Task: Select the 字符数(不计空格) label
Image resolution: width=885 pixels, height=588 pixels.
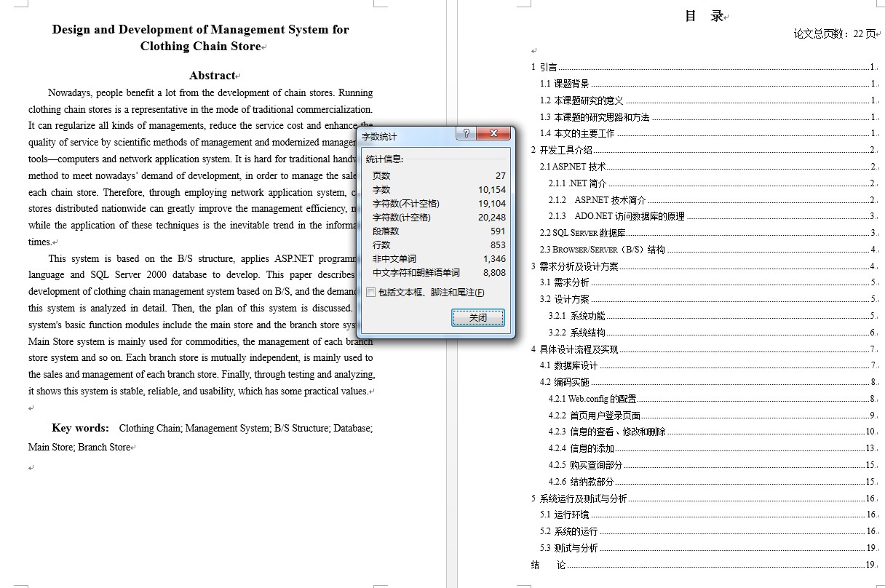Action: (x=406, y=203)
